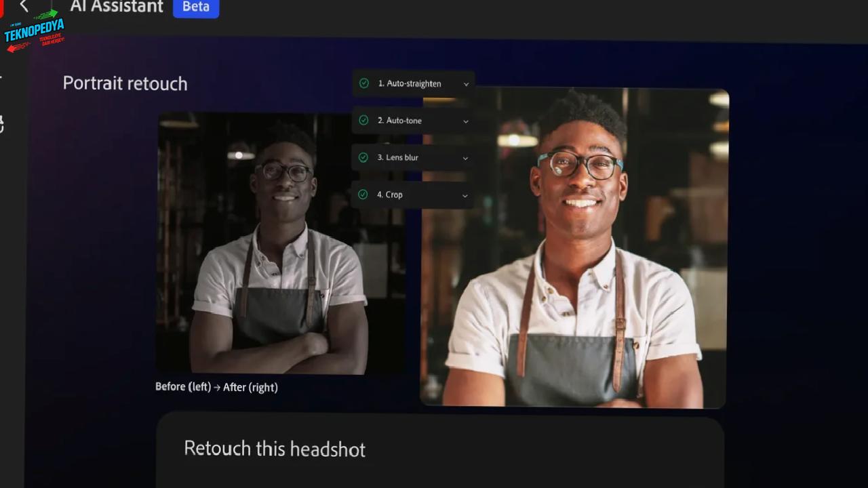Select the '1. Auto-straighten' step label
This screenshot has height=488, width=868.
click(x=410, y=83)
